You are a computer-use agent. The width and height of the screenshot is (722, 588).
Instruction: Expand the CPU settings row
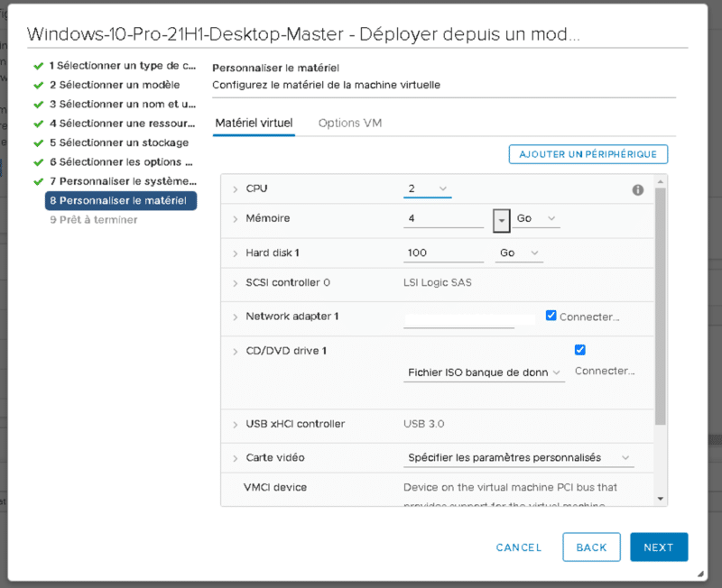click(236, 189)
